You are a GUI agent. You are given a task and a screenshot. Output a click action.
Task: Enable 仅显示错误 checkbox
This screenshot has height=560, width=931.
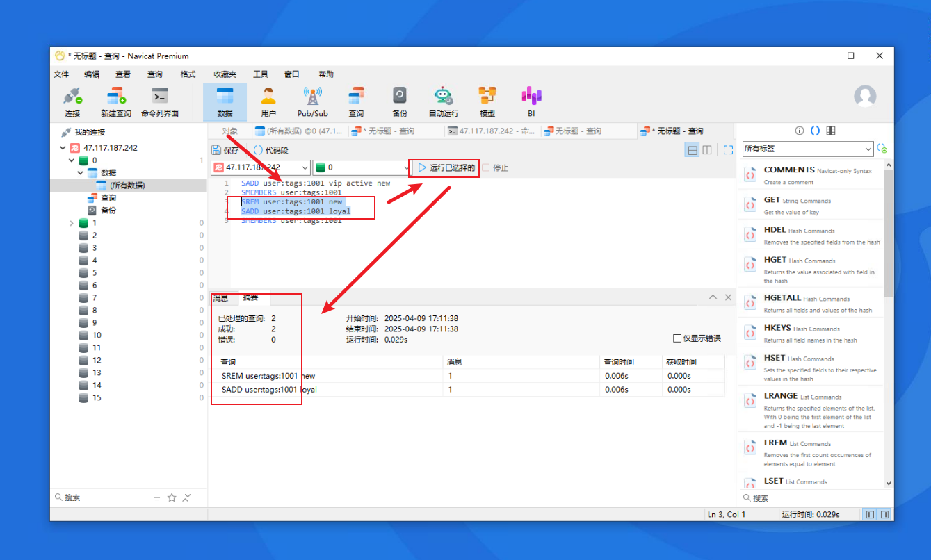point(677,338)
